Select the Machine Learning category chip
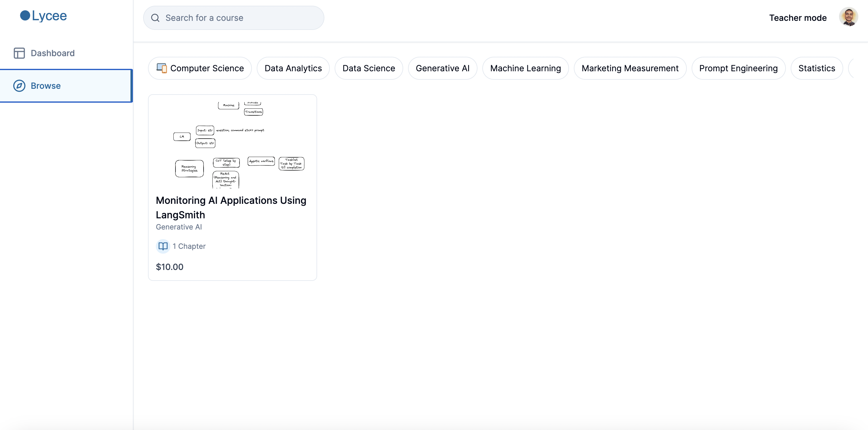The width and height of the screenshot is (868, 430). tap(525, 69)
